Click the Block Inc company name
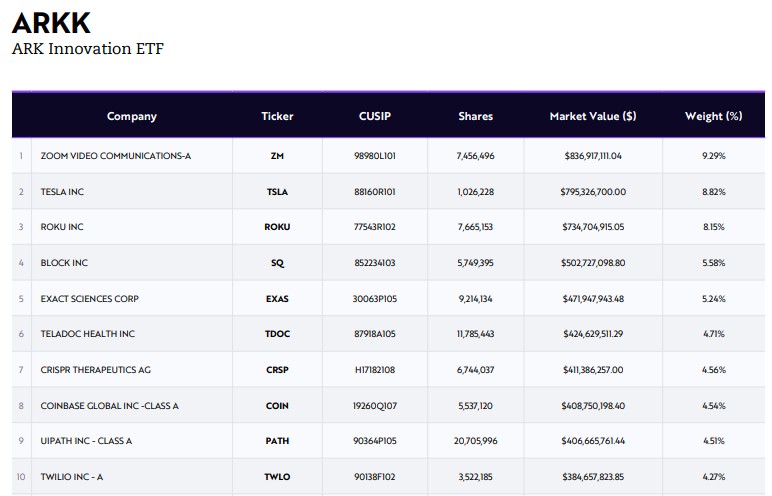772x496 pixels. (x=64, y=263)
